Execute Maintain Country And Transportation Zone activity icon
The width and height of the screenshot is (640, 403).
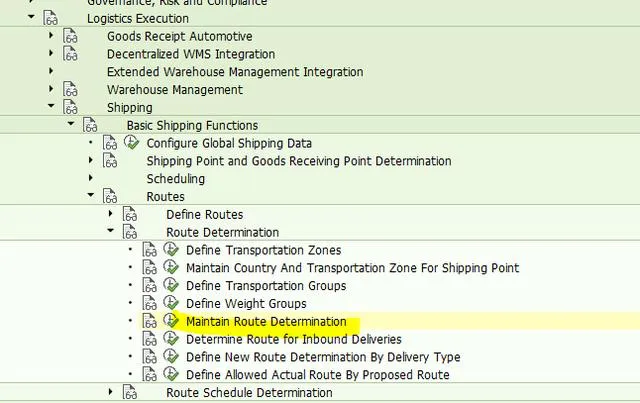[170, 268]
